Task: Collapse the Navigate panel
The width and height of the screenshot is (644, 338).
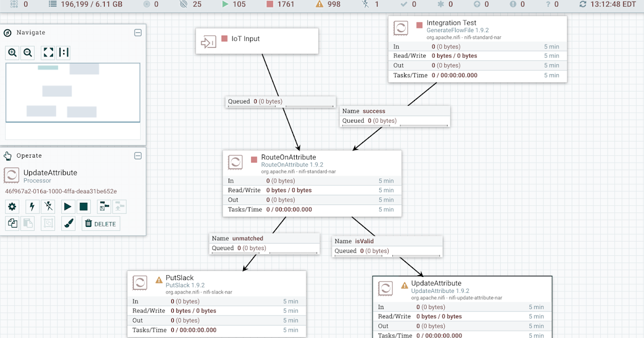Action: click(x=138, y=32)
